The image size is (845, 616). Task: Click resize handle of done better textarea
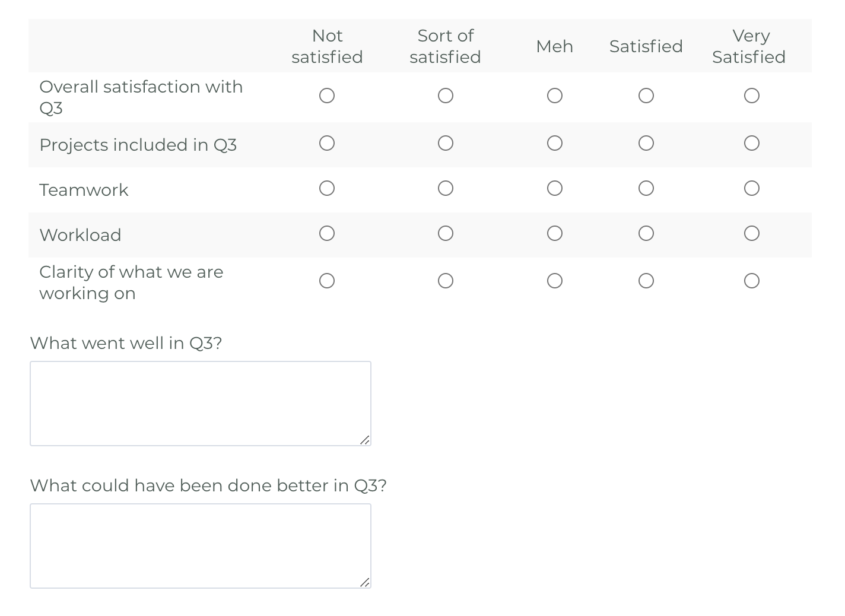pyautogui.click(x=365, y=582)
